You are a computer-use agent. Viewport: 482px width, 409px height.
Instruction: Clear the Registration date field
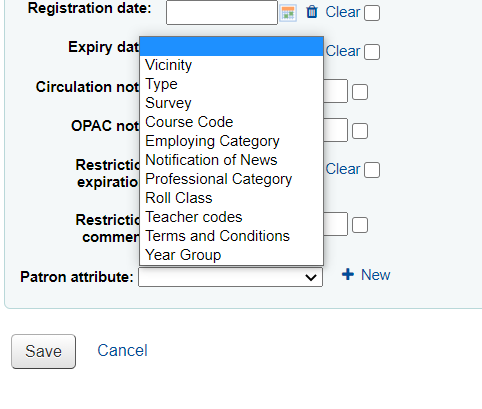coord(343,12)
